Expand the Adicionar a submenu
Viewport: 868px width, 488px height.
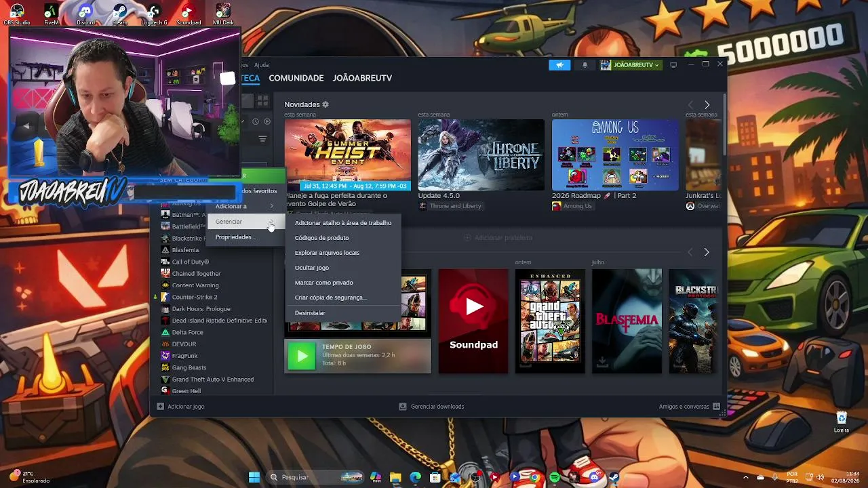[x=245, y=206]
